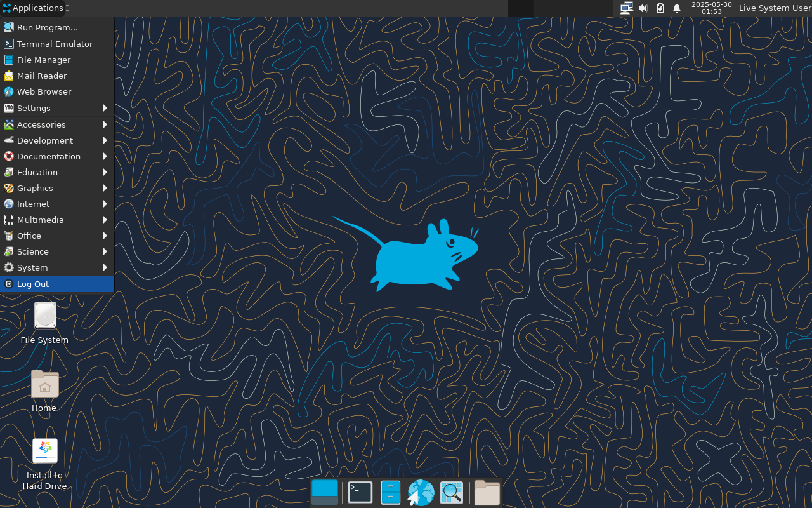
Task: Open Application Finder magnifier in dock
Action: 452,493
